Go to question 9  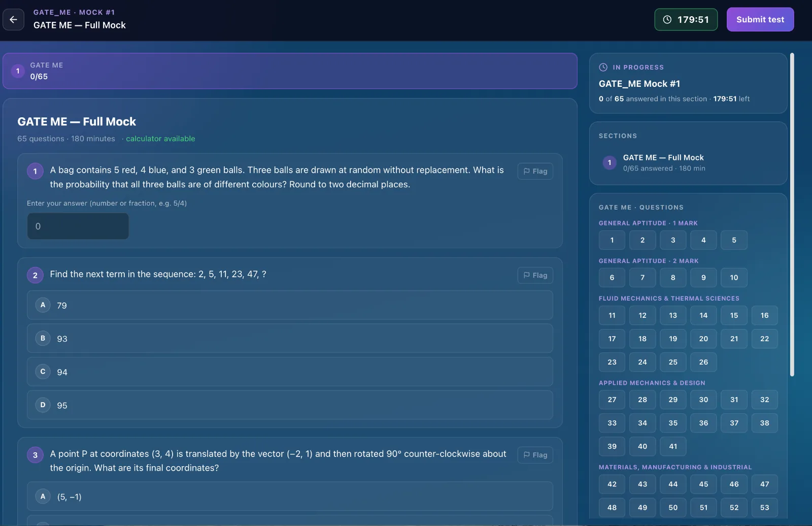(703, 278)
